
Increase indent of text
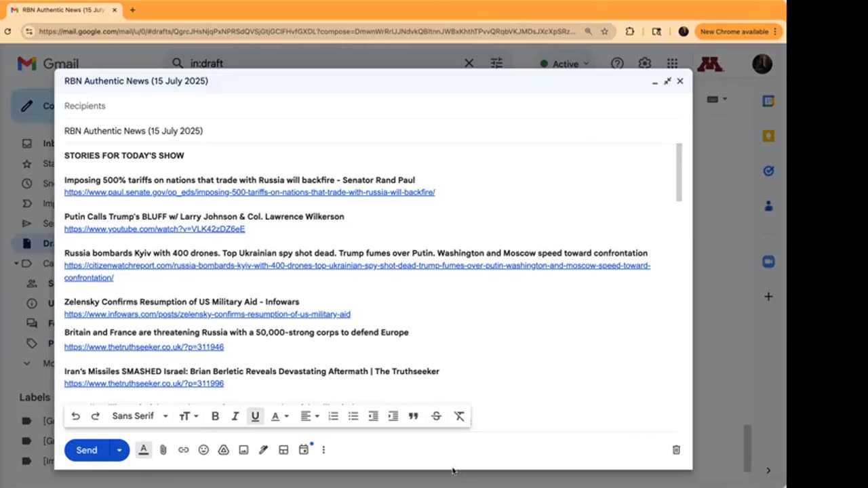pos(393,416)
